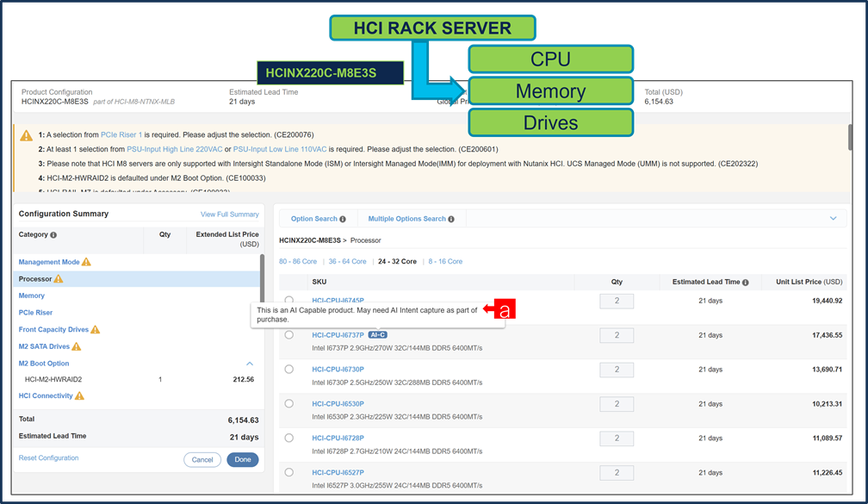Click the quantity field for HCI-CPU-I6530P
The height and width of the screenshot is (504, 868).
tap(617, 404)
